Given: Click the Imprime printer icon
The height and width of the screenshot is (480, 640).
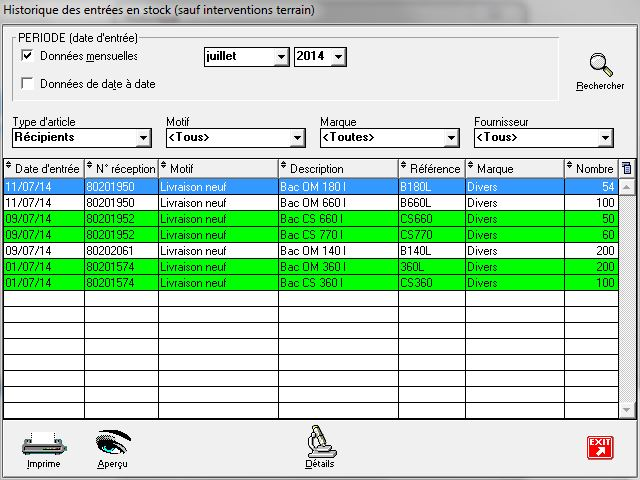Looking at the screenshot, I should coord(43,442).
